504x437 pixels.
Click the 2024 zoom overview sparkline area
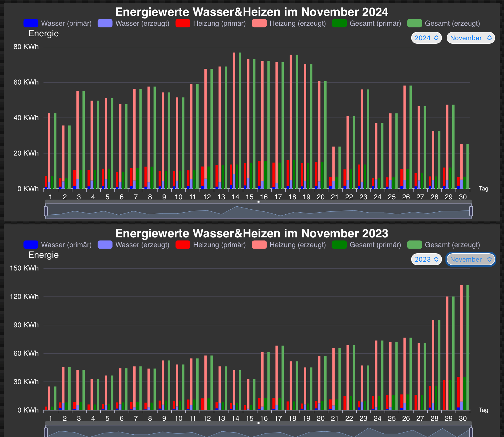(258, 211)
